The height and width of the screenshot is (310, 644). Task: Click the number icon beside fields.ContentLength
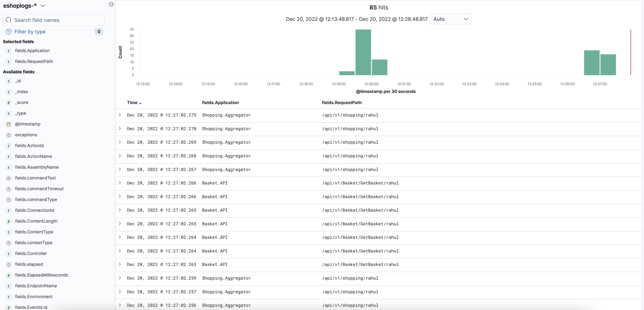(8, 221)
